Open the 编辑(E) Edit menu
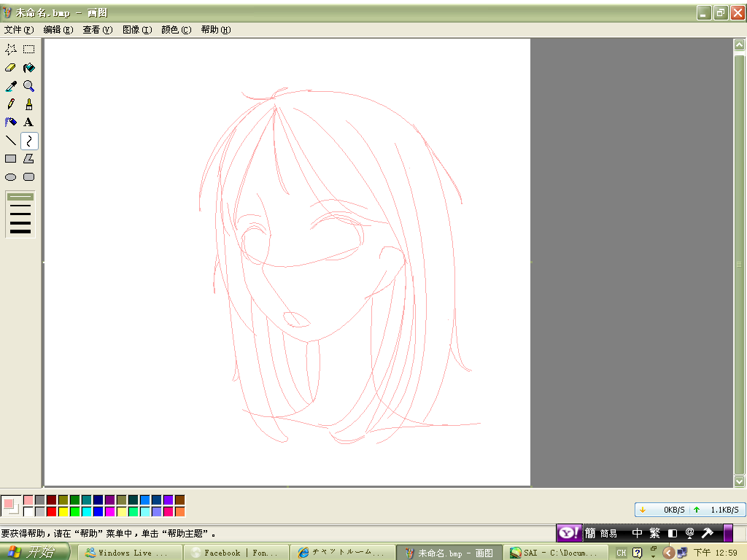The image size is (747, 560). point(58,29)
